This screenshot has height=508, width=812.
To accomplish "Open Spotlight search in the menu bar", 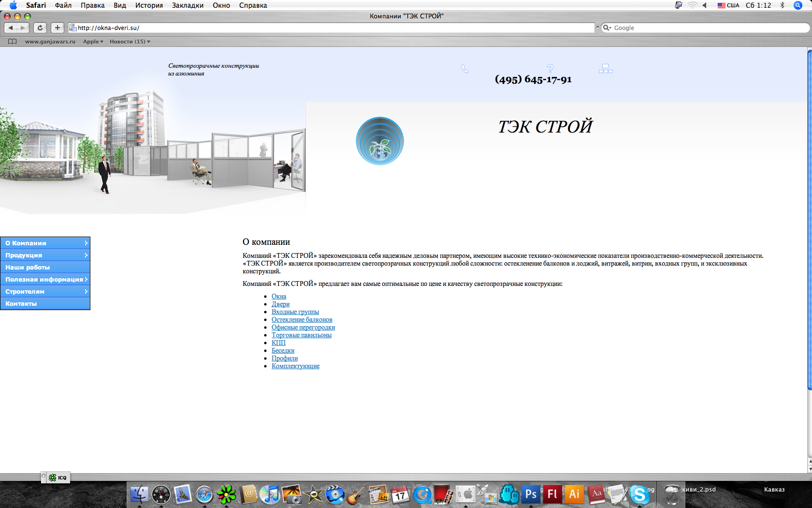I will (798, 5).
